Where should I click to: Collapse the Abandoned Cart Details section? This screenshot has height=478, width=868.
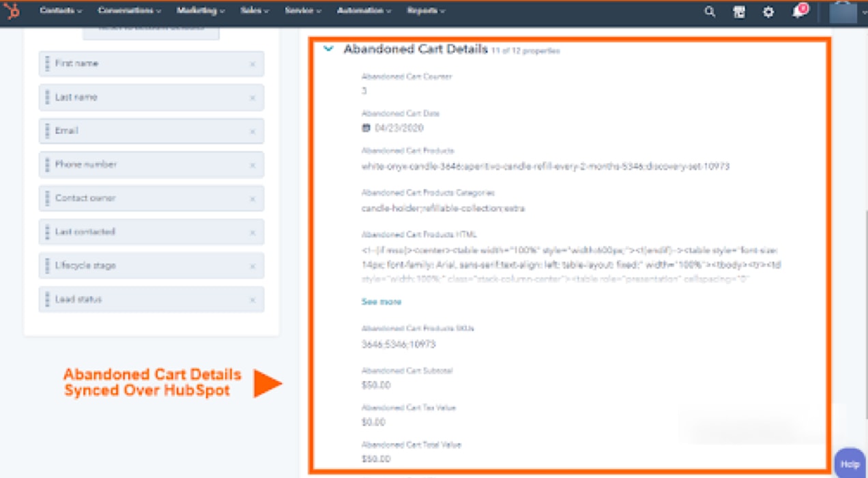[329, 49]
